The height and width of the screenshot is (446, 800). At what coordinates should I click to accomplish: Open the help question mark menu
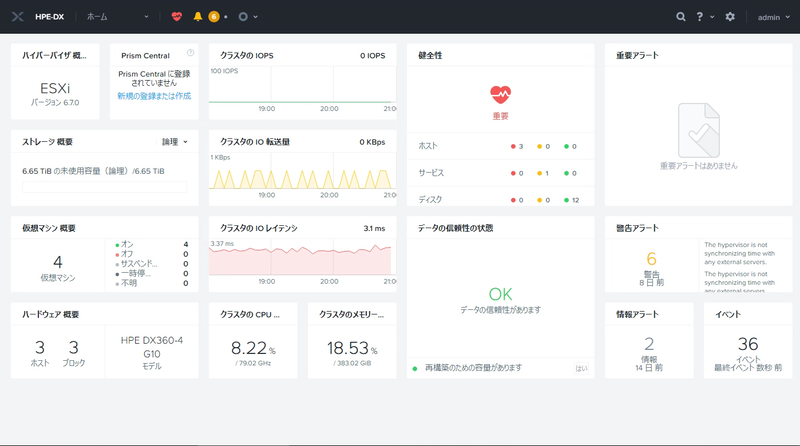click(x=700, y=17)
